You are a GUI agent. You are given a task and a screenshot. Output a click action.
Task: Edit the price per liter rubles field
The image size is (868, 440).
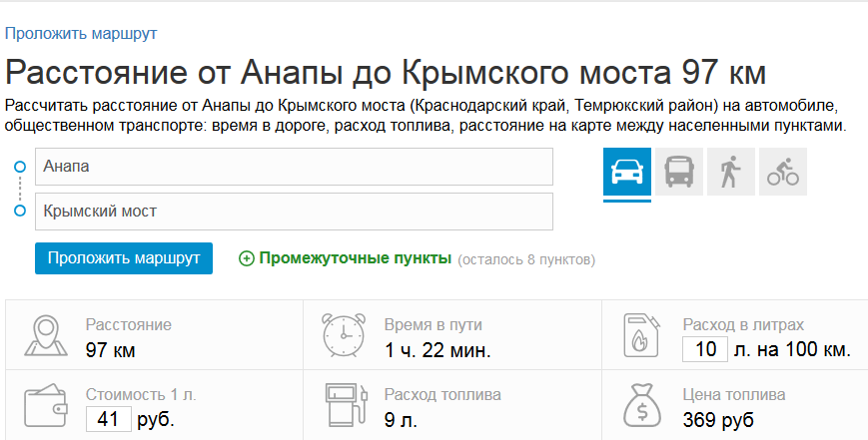pos(109,419)
